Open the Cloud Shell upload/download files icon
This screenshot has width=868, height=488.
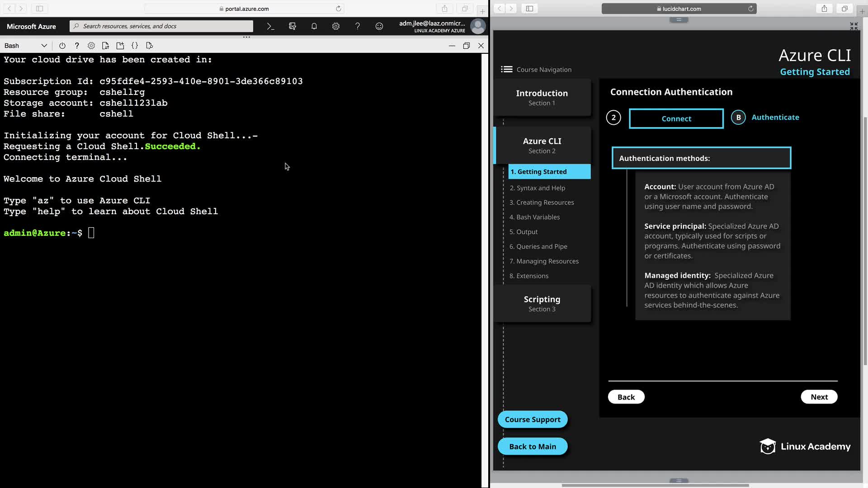pyautogui.click(x=105, y=46)
